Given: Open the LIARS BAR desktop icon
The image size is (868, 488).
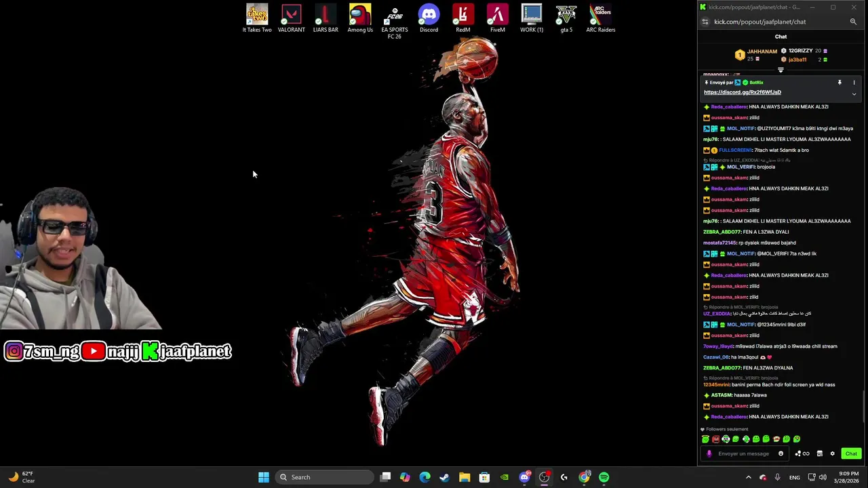Looking at the screenshot, I should (x=325, y=18).
